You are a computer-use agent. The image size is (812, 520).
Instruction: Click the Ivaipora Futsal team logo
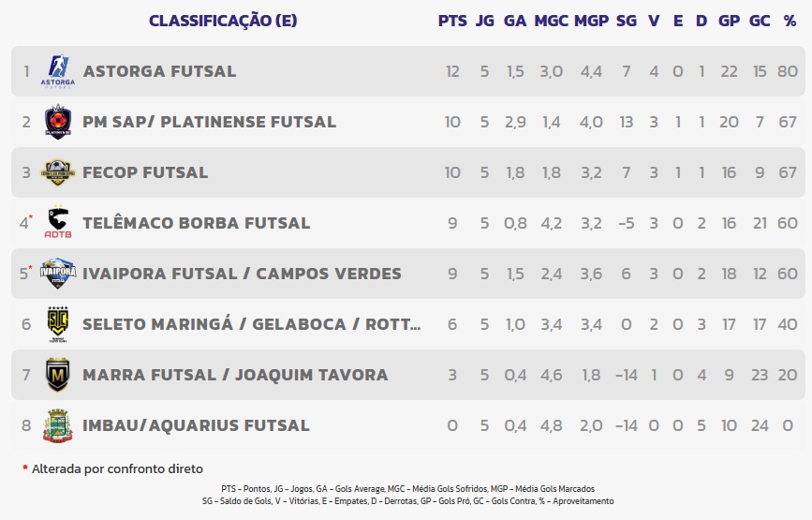(58, 274)
